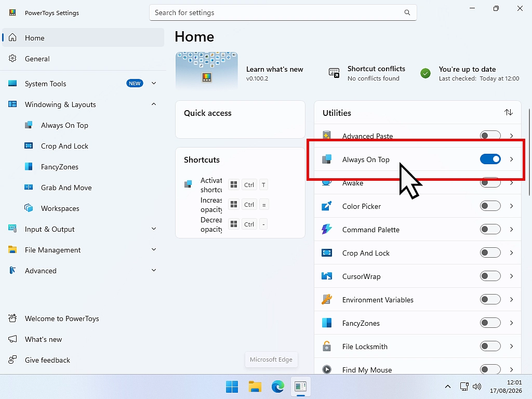The width and height of the screenshot is (532, 399).
Task: Open What's new label in sidebar
Action: 43,339
